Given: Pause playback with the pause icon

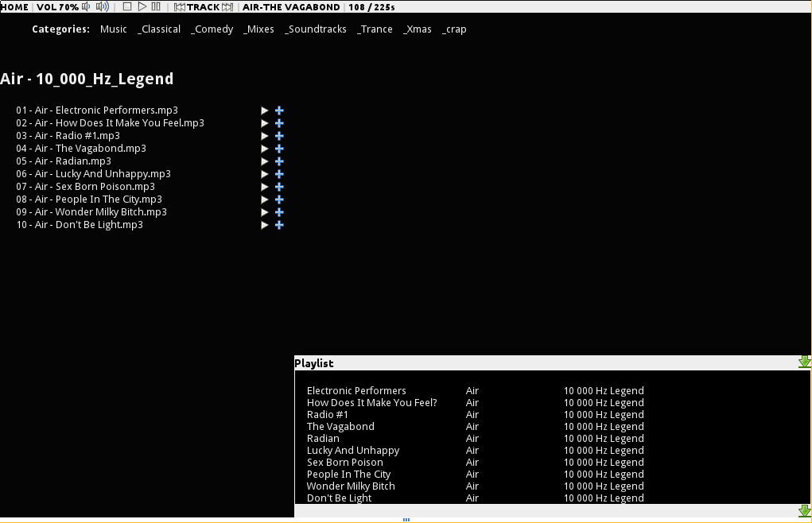Looking at the screenshot, I should point(156,6).
